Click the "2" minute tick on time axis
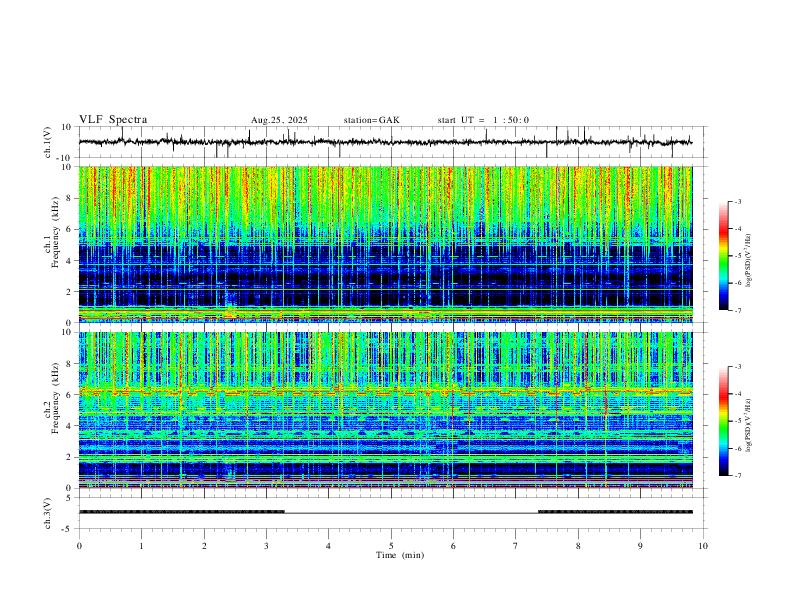Screen dimensions: 792x612 tap(204, 546)
